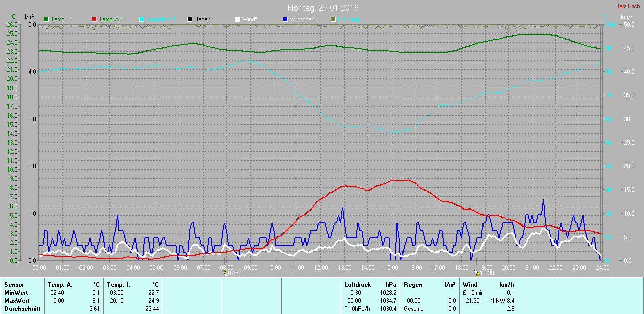Click the sunset icon beside 18:39

pyautogui.click(x=476, y=273)
